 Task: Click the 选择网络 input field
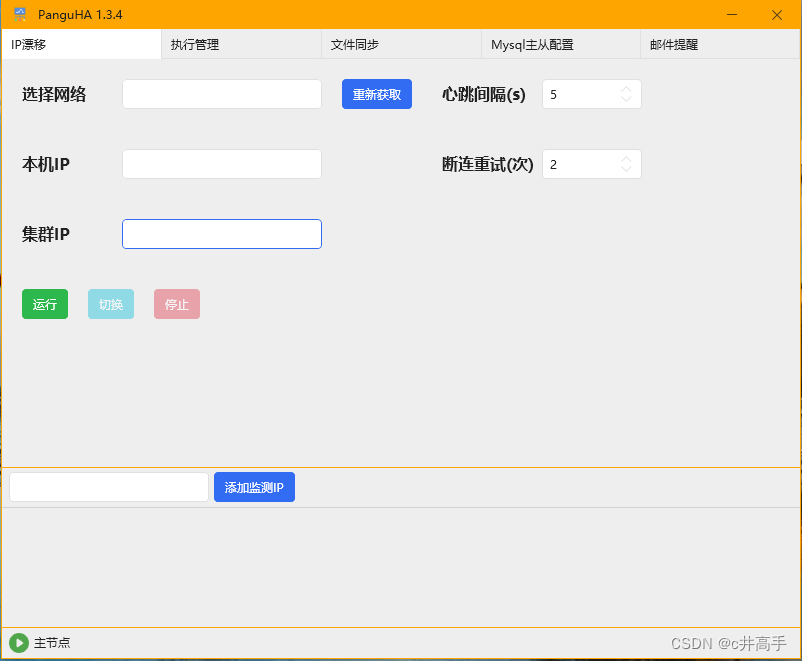[x=221, y=94]
